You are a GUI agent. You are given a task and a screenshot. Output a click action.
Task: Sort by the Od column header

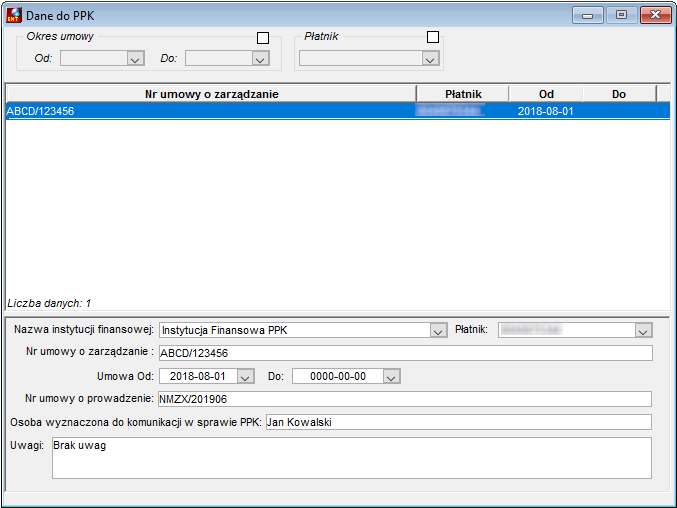click(546, 94)
